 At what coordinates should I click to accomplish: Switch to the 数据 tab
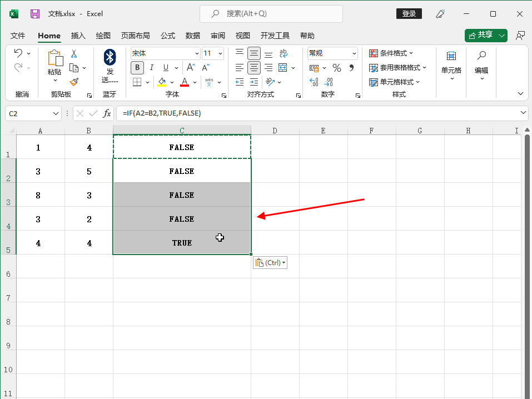point(193,36)
